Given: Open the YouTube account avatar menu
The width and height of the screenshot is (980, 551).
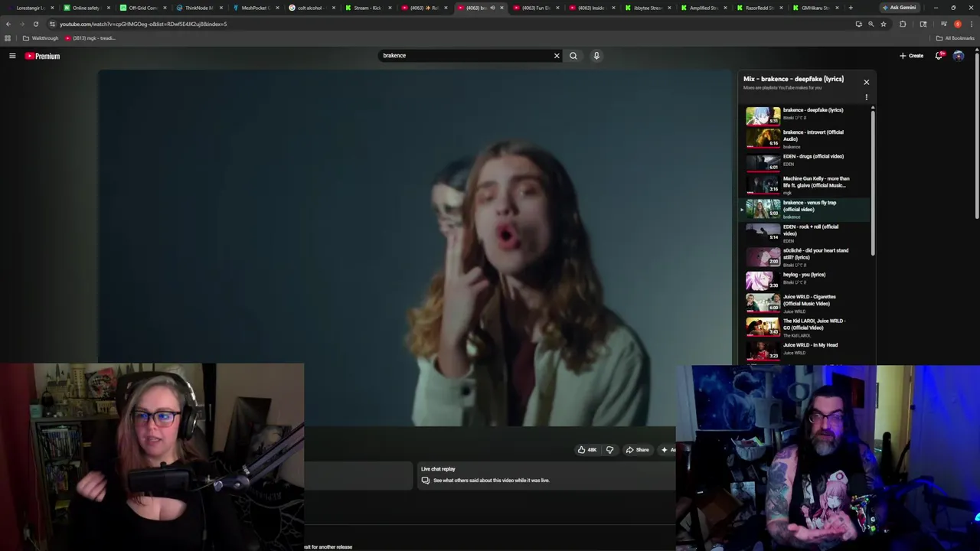Looking at the screenshot, I should (959, 56).
